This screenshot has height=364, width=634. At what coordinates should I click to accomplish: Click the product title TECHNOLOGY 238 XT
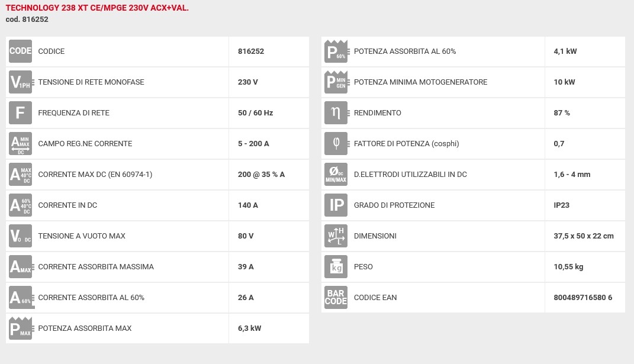(97, 8)
